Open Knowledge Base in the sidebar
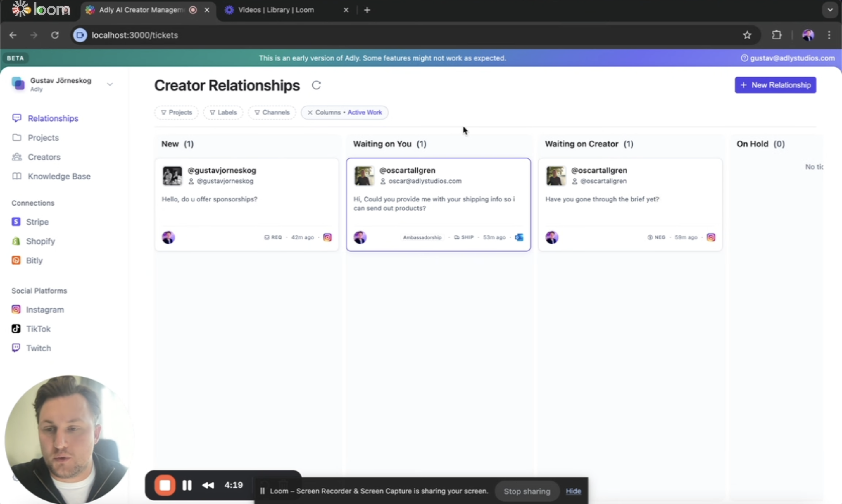842x504 pixels. pyautogui.click(x=51, y=176)
